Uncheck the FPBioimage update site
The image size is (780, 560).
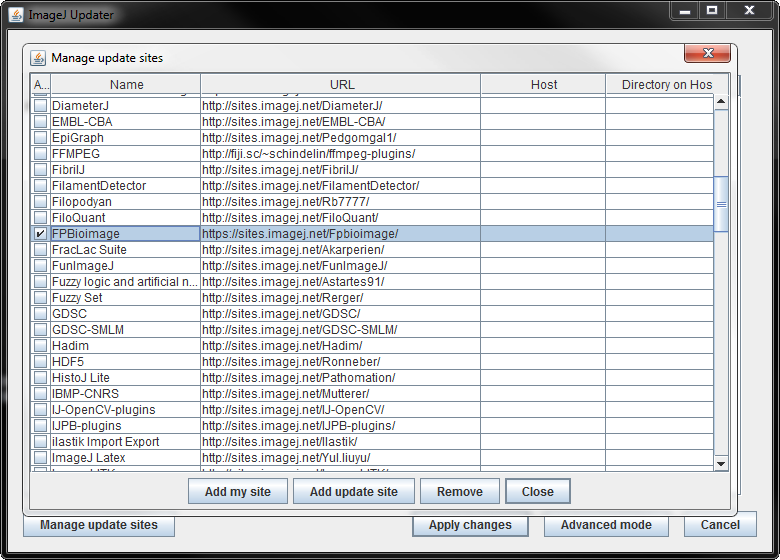(40, 234)
